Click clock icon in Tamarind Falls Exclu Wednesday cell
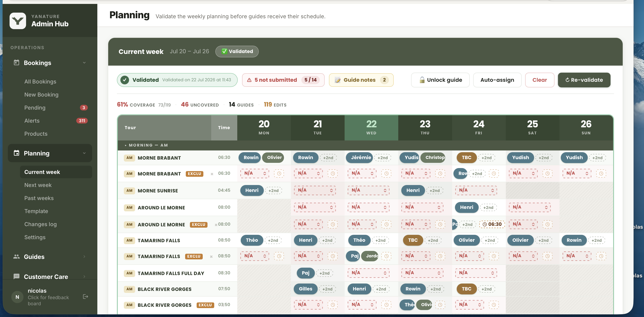 pos(387,256)
